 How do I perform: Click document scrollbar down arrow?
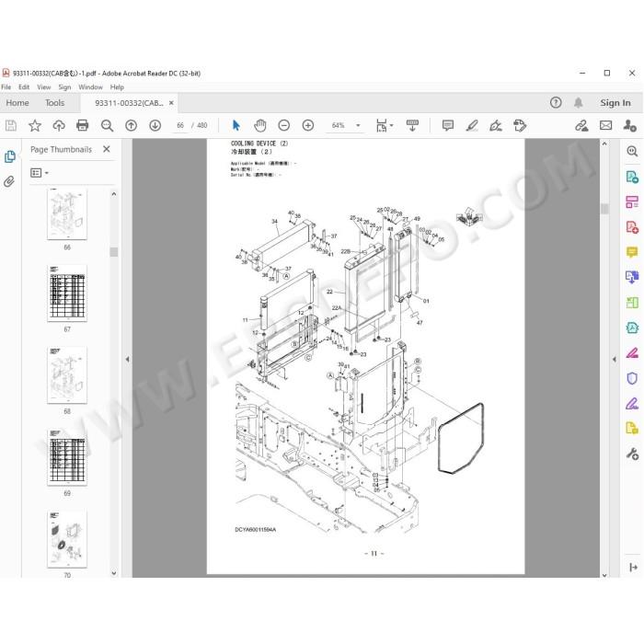604,575
